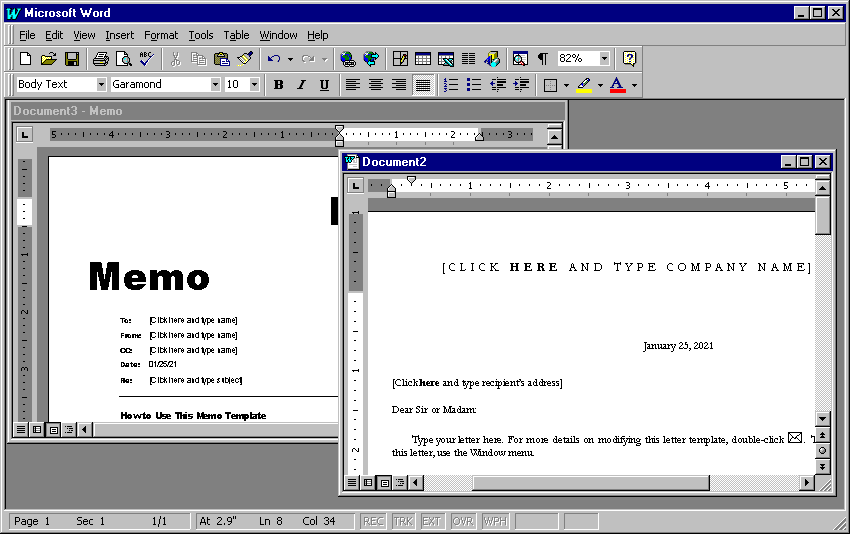850x534 pixels.
Task: Toggle underline formatting
Action: pos(324,85)
